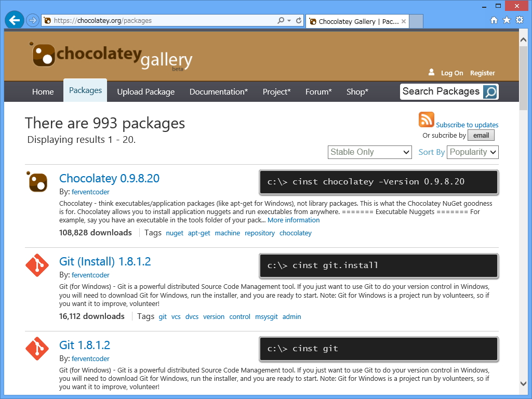Click the scrollbar up arrow
This screenshot has width=532, height=399.
[523, 39]
